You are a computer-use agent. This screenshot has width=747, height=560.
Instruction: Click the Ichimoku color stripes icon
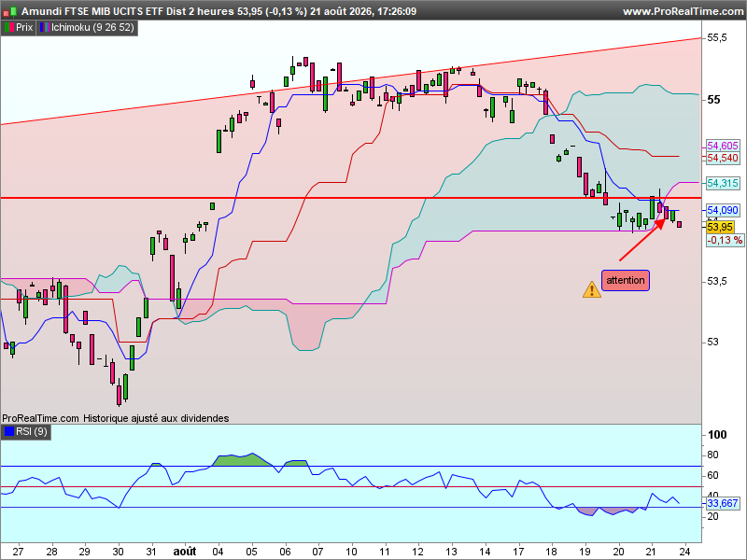(45, 28)
